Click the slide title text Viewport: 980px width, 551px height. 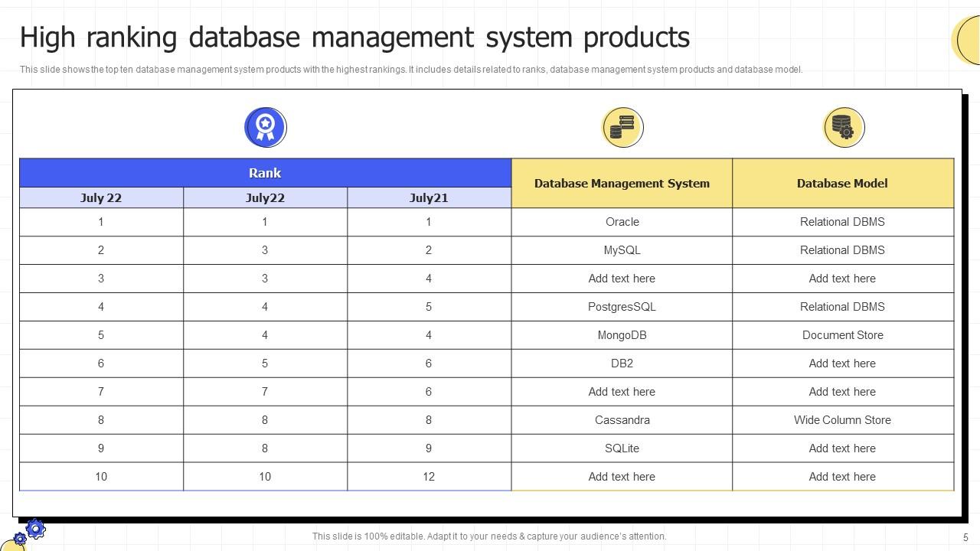354,37
